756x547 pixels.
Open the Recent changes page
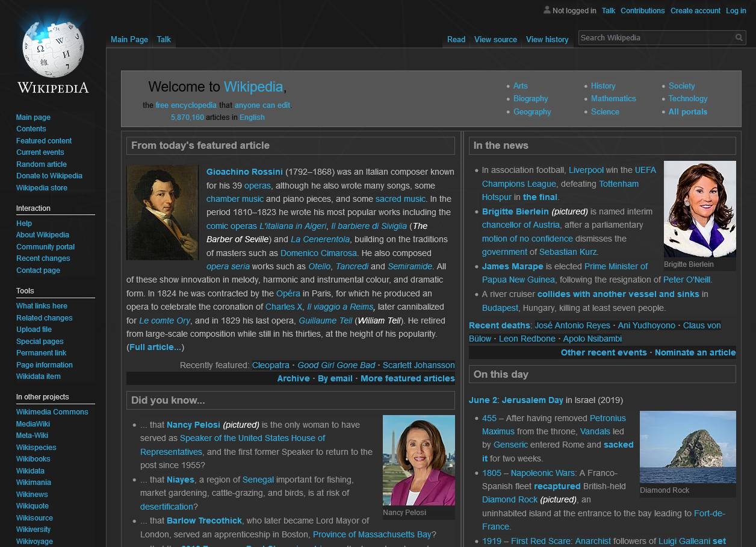tap(43, 258)
